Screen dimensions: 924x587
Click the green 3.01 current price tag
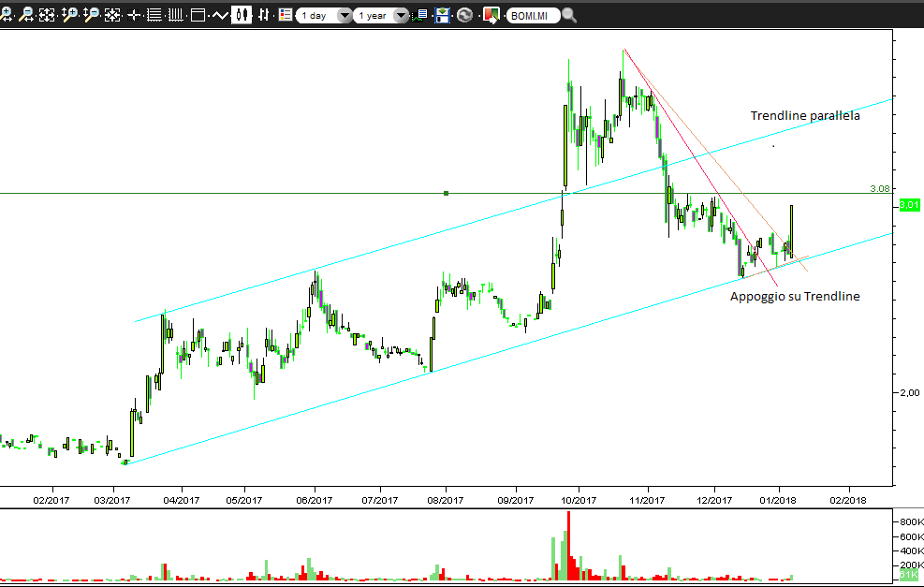coord(909,205)
